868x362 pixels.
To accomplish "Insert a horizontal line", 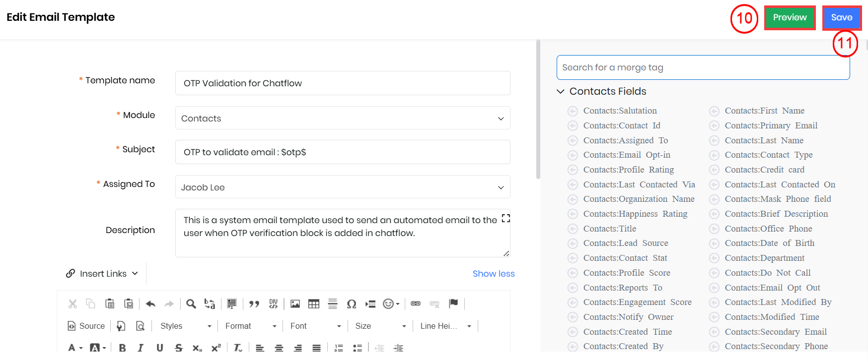I will pos(333,304).
